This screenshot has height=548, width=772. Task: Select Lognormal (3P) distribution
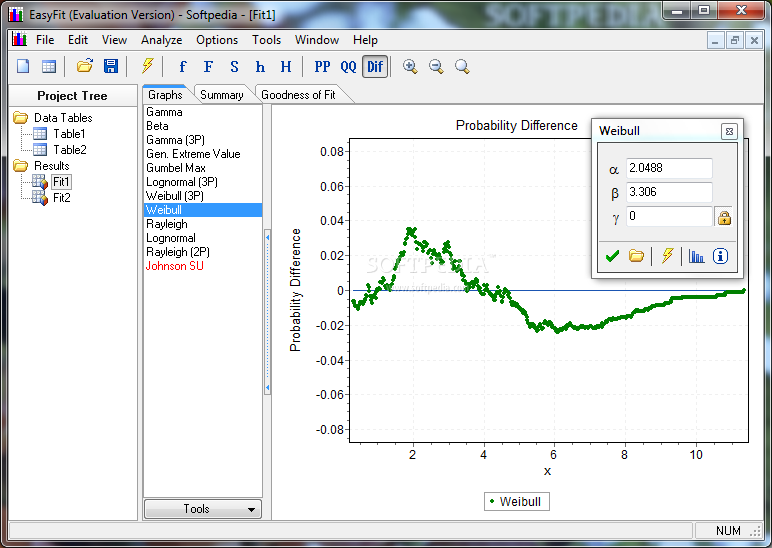pos(203,182)
